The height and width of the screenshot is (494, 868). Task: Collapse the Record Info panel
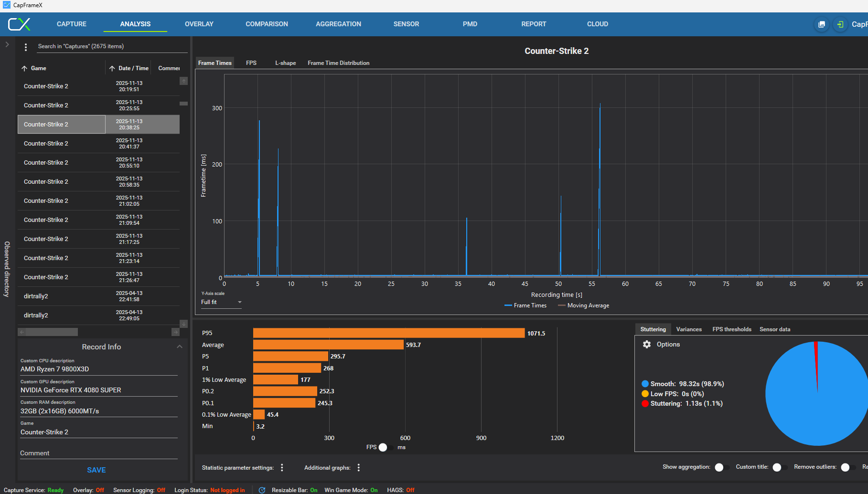[180, 347]
